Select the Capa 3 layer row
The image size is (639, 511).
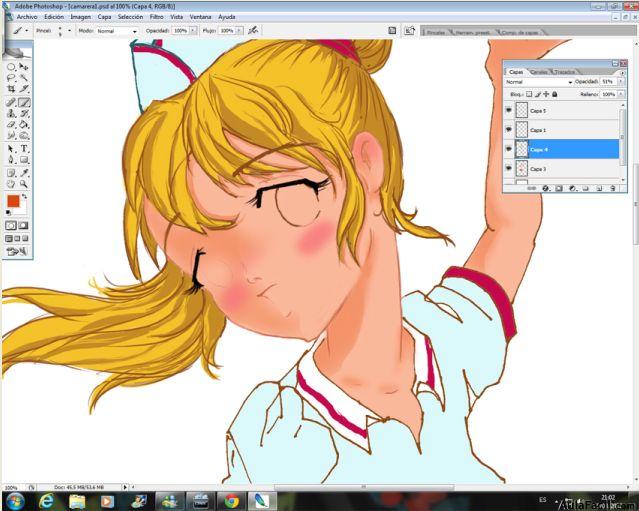pyautogui.click(x=562, y=168)
